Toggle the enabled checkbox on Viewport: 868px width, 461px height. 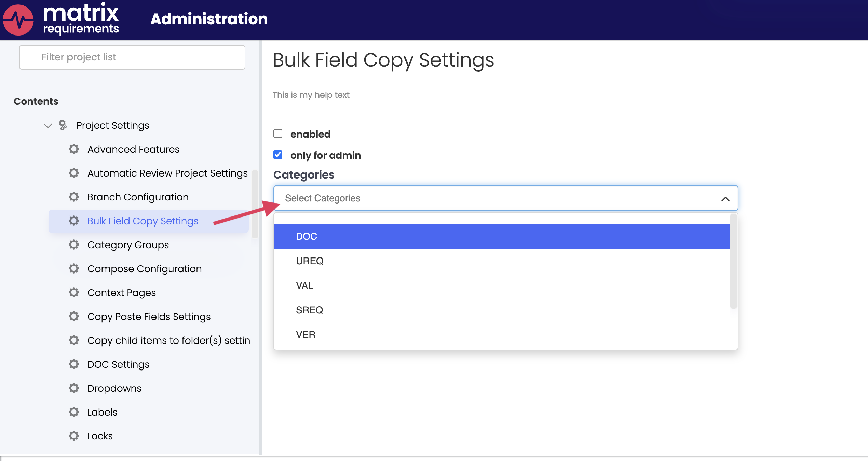coord(278,134)
